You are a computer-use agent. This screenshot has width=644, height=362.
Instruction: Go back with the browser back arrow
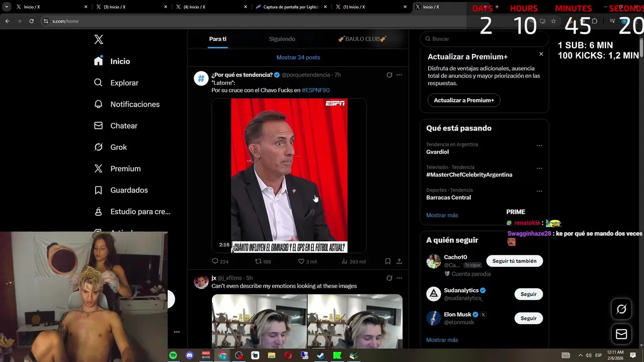pos(8,21)
